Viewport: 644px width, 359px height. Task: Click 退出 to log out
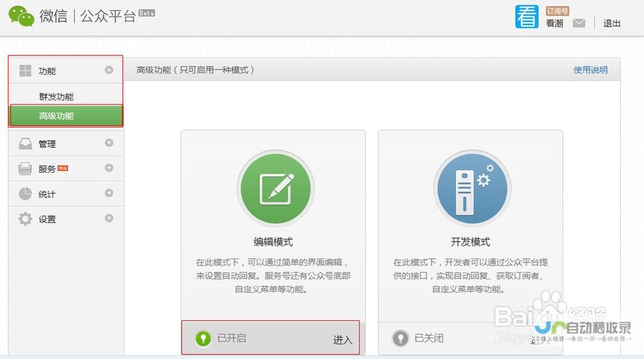[x=612, y=23]
